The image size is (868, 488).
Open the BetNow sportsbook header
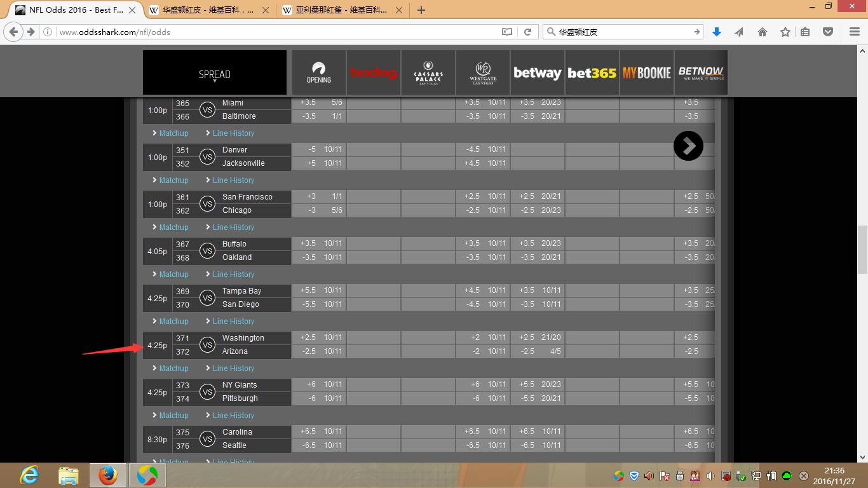701,72
